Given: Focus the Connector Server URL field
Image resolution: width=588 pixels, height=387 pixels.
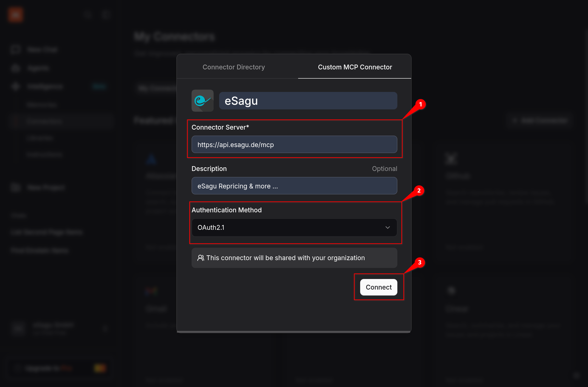Looking at the screenshot, I should [x=294, y=145].
